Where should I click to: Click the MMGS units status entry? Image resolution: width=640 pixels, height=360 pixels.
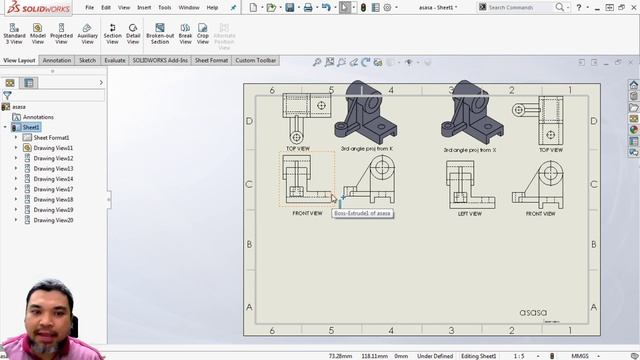pos(579,356)
